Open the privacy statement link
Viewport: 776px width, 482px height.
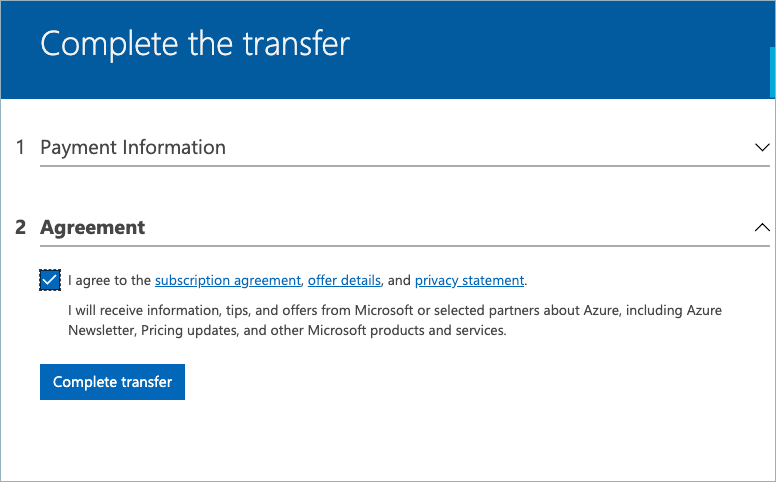click(469, 280)
